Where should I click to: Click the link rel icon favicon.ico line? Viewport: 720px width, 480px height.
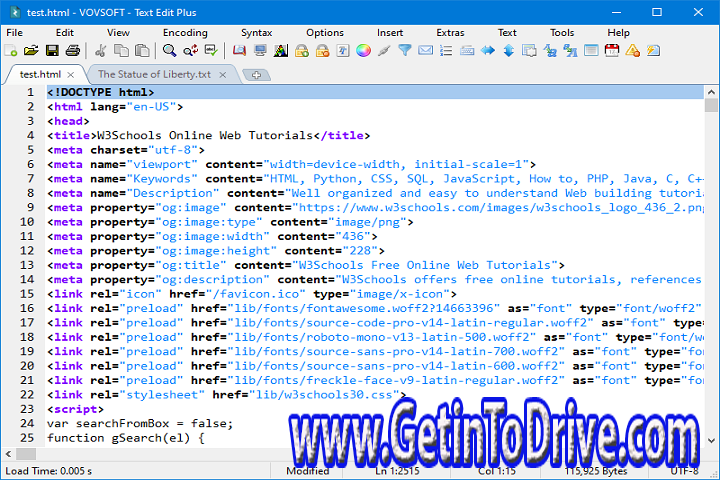[252, 294]
